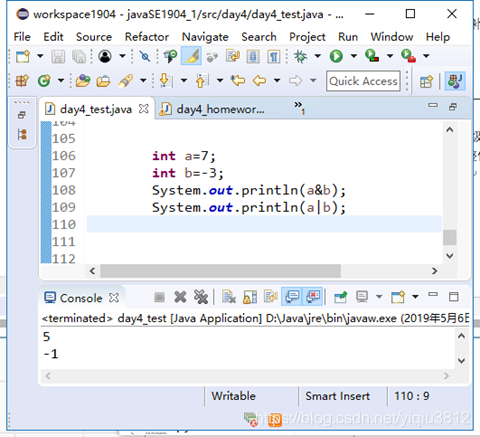Click line 108 println(a&b) code
The height and width of the screenshot is (437, 480).
249,190
